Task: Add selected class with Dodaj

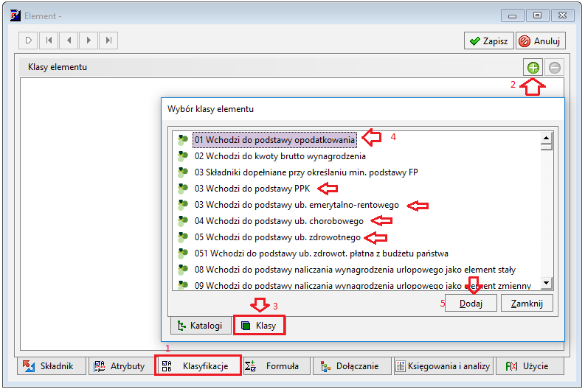Action: pyautogui.click(x=471, y=304)
